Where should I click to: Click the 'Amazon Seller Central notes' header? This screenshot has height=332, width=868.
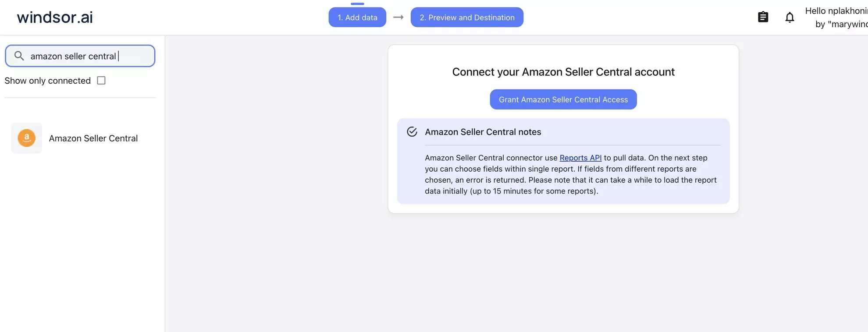[x=483, y=131]
